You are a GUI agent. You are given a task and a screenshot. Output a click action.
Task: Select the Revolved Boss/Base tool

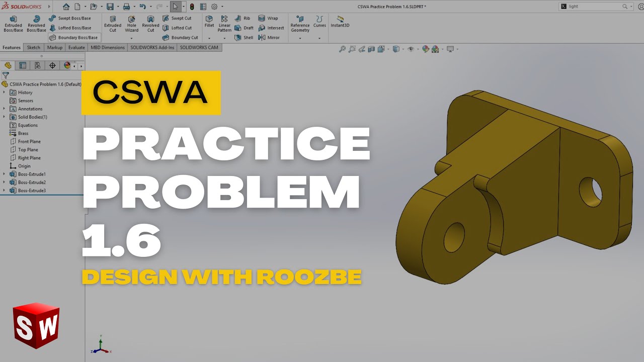[36, 24]
